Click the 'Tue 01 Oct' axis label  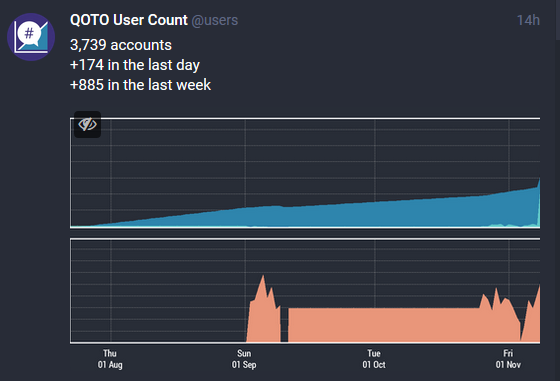coord(374,359)
